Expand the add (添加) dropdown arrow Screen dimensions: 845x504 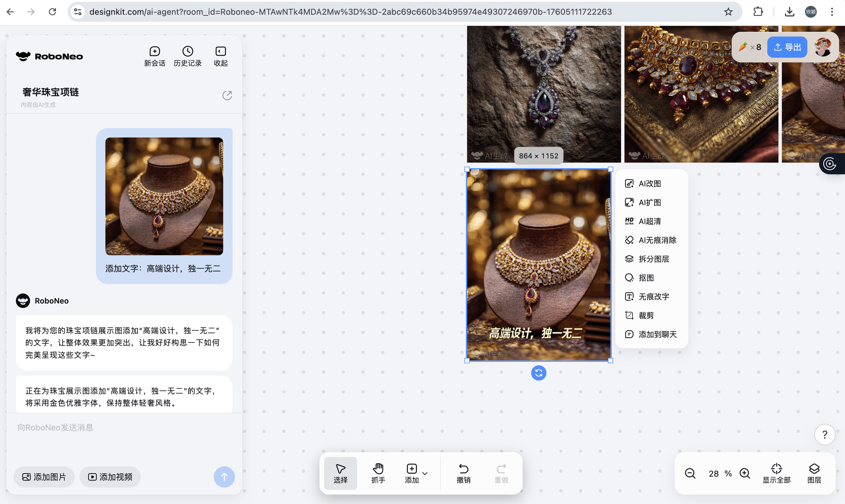pyautogui.click(x=425, y=473)
